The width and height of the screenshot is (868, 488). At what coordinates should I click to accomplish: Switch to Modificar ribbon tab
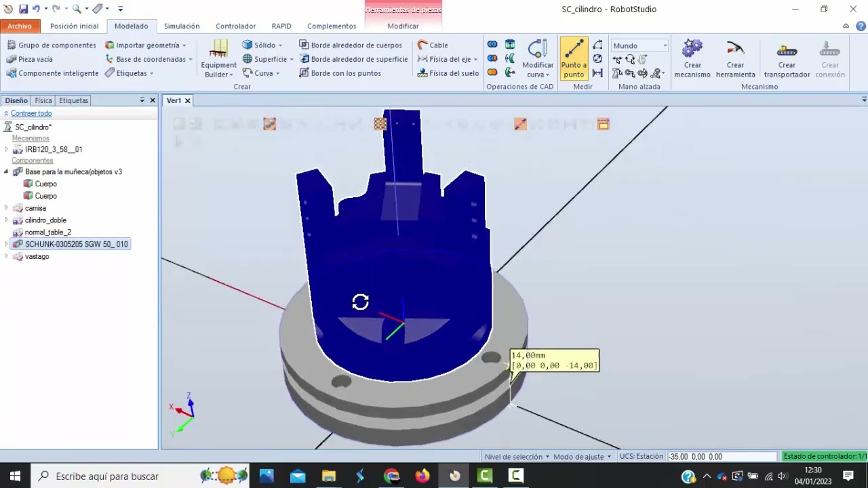coord(403,26)
